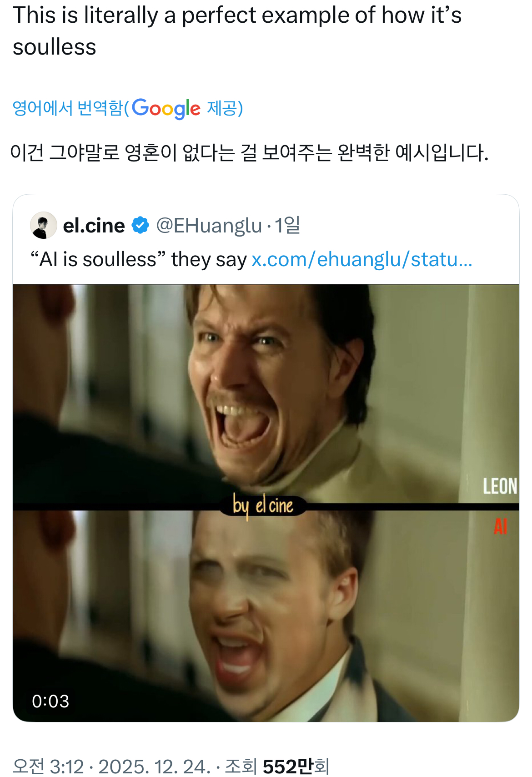Screen dimensions: 532x777
Task: Open the x.com/ehuanglu/statu... link
Action: pyautogui.click(x=362, y=259)
